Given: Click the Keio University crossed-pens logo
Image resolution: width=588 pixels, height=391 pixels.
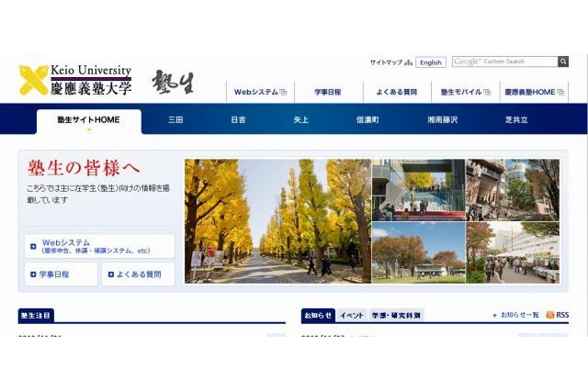Looking at the screenshot, I should [34, 80].
